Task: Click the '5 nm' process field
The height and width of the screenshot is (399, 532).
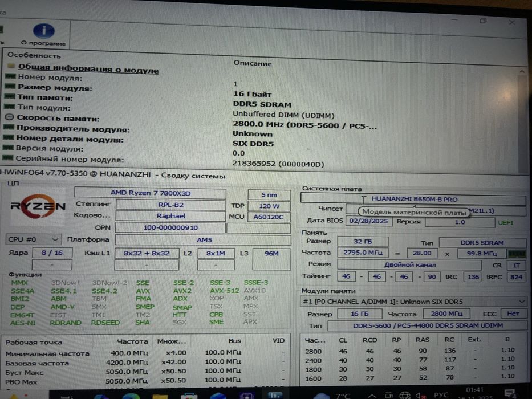Action: pyautogui.click(x=269, y=195)
